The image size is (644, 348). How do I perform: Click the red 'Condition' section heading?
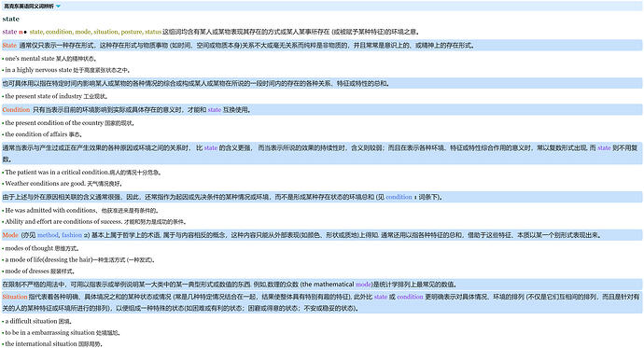pyautogui.click(x=16, y=109)
